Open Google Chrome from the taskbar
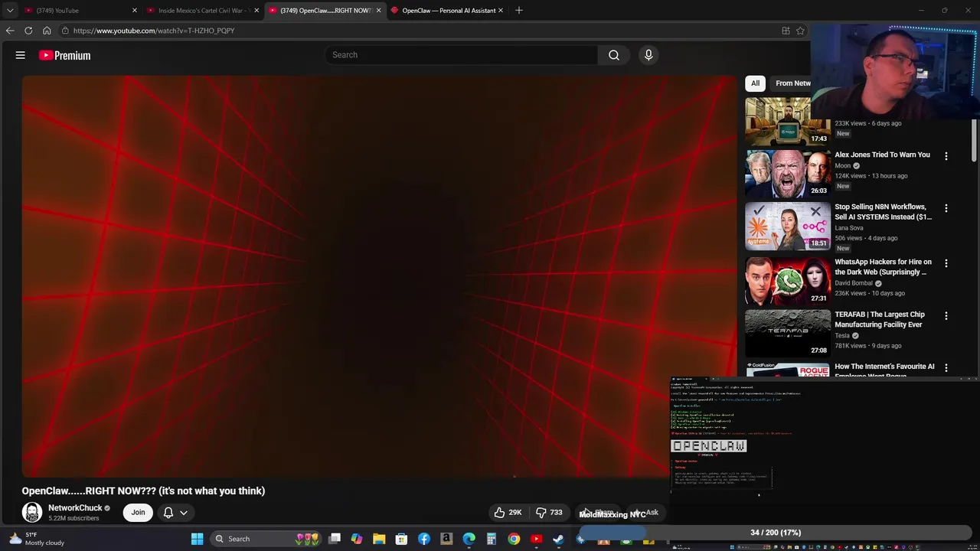Screen dimensions: 980x551 [x=514, y=539]
